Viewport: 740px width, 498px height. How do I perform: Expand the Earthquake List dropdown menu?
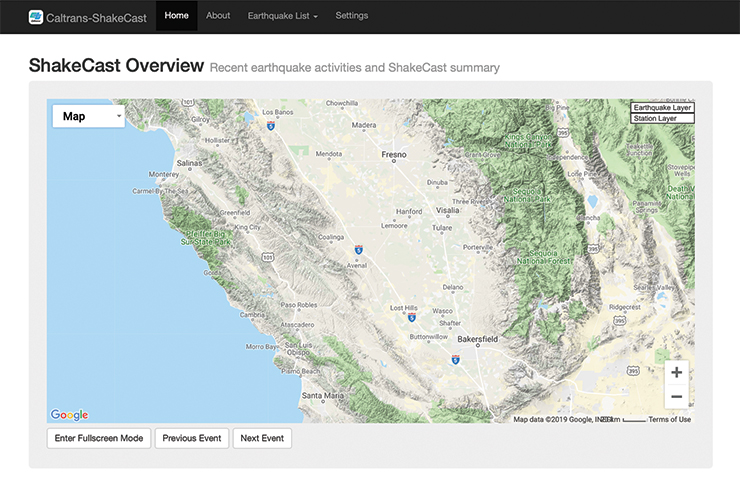pyautogui.click(x=282, y=16)
